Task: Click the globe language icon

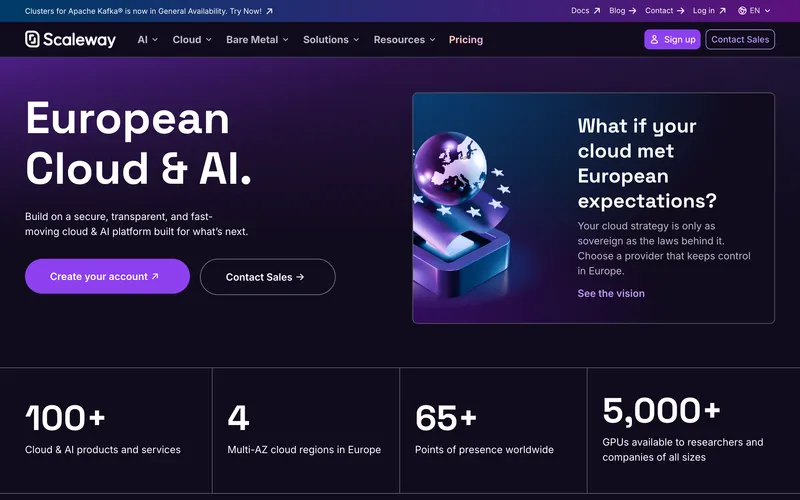Action: click(742, 11)
